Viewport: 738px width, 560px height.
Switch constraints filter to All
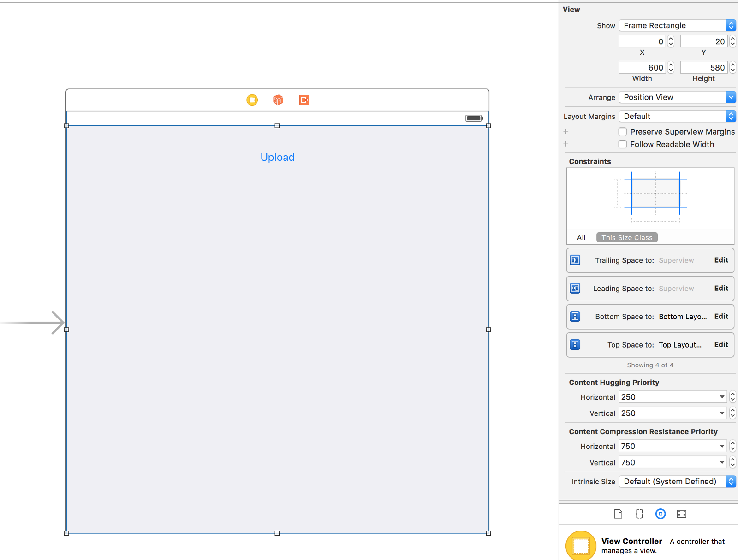[581, 238]
